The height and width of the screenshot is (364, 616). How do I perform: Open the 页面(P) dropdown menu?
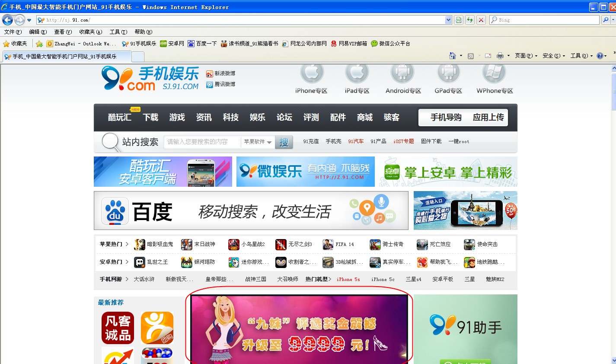point(526,56)
